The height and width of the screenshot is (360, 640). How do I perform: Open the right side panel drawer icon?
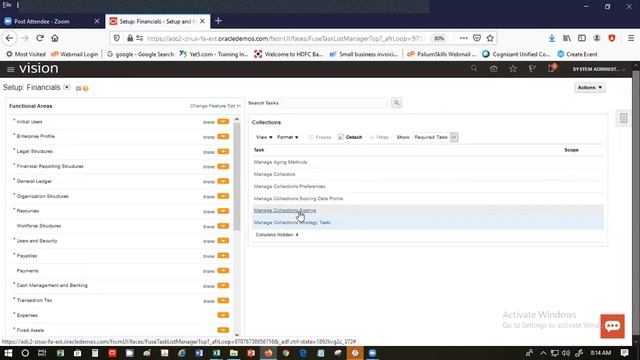[x=623, y=118]
